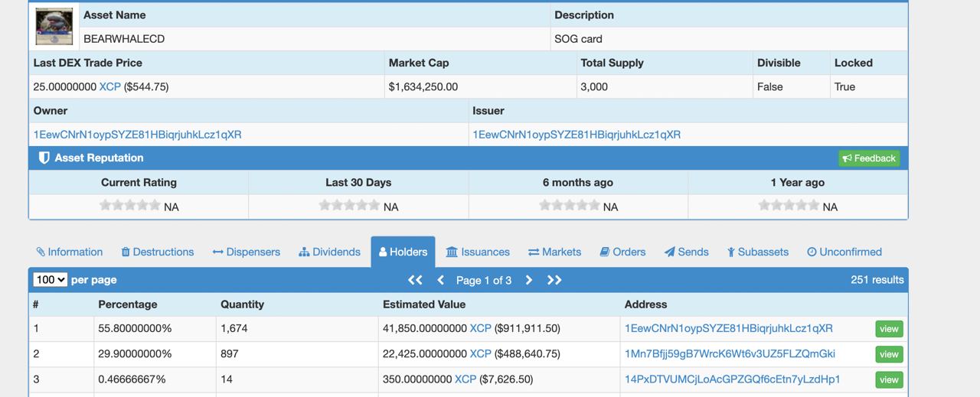Viewport: 980px width, 397px height.
Task: Go to previous page of holders
Action: click(441, 280)
